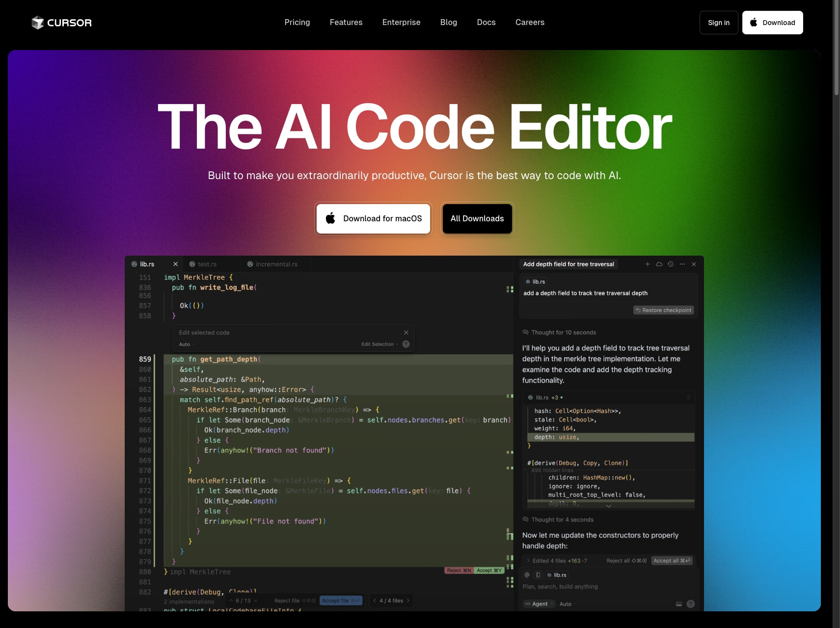Image resolution: width=840 pixels, height=628 pixels.
Task: Expand 'Thought for 4 seconds'
Action: point(558,520)
